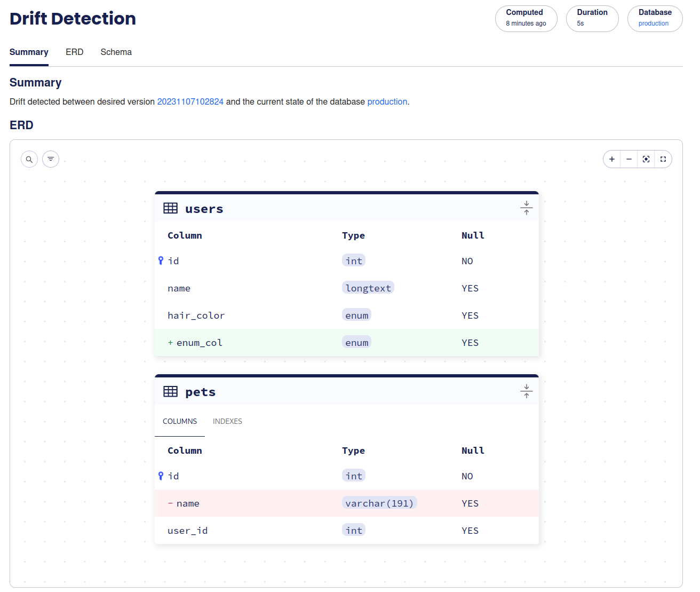Switch to the ERD tab
Screen dimensions: 700x592
click(x=74, y=52)
